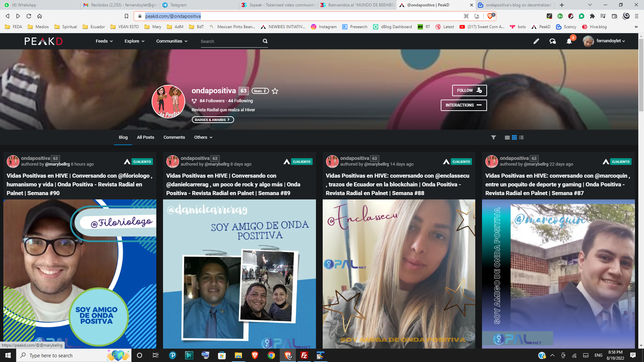Click the browser reload button
Viewport: 644px width, 362px height.
pos(29,16)
